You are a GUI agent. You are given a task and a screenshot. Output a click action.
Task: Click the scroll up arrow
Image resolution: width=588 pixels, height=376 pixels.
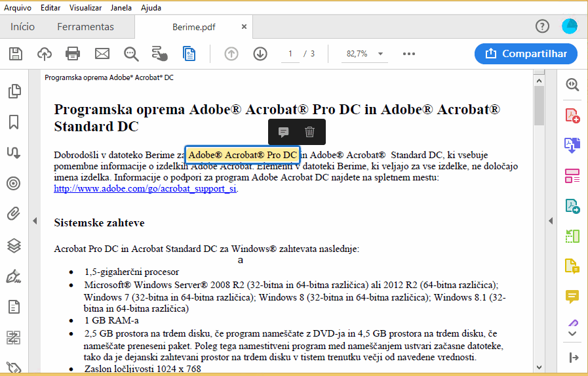pyautogui.click(x=539, y=81)
